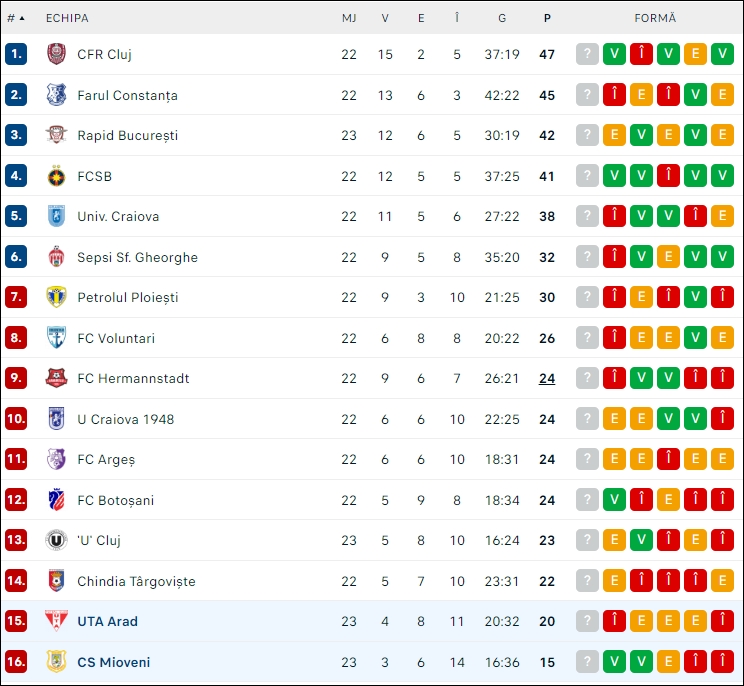The width and height of the screenshot is (744, 686).
Task: Click CS Mioveni's first green V form badge
Action: tap(614, 661)
